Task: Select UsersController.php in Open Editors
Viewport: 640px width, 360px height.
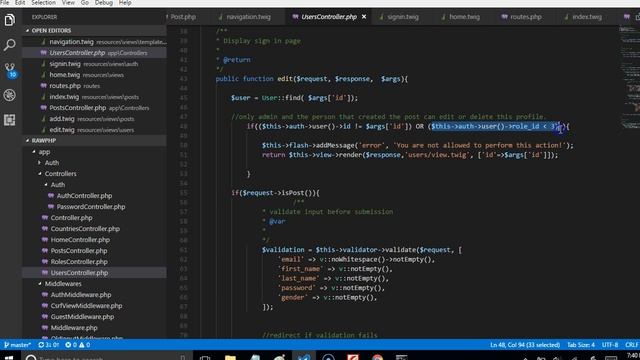Action: click(x=94, y=53)
